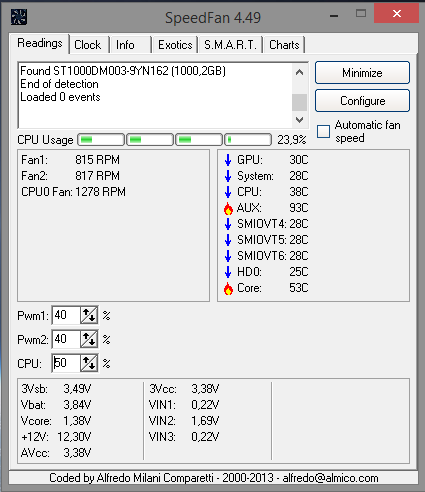
Task: Click the Pwm1 spinner arrows
Action: [89, 315]
